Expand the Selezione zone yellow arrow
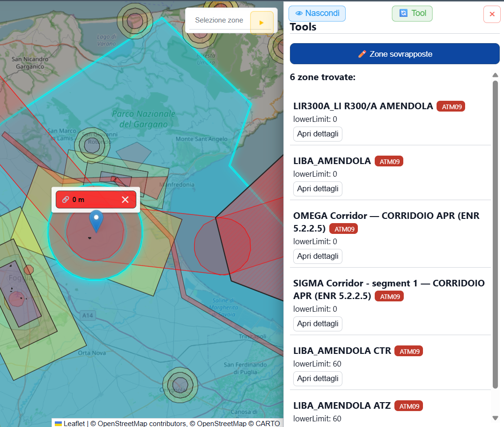Screen dimensions: 504x427 coord(262,22)
